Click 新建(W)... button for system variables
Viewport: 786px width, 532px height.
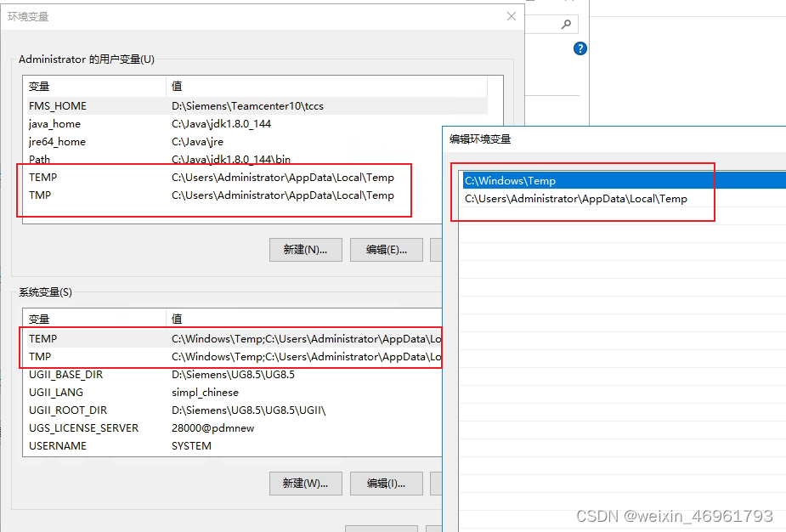pos(305,483)
